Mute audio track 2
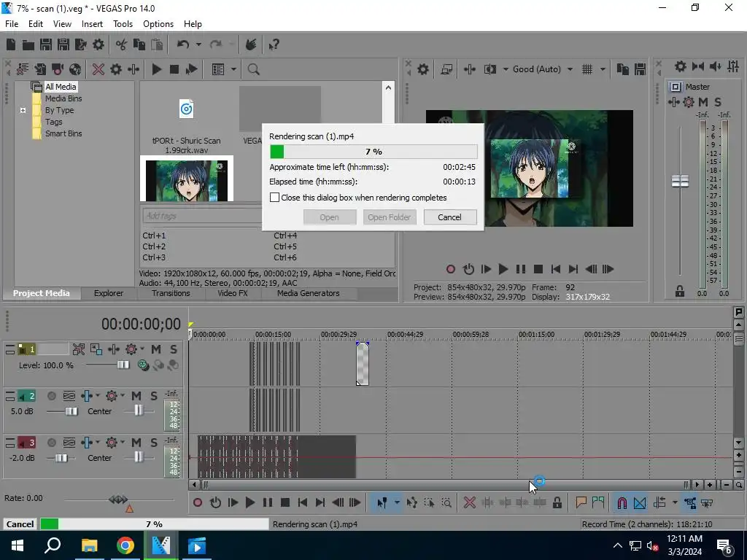747x560 pixels. point(136,396)
